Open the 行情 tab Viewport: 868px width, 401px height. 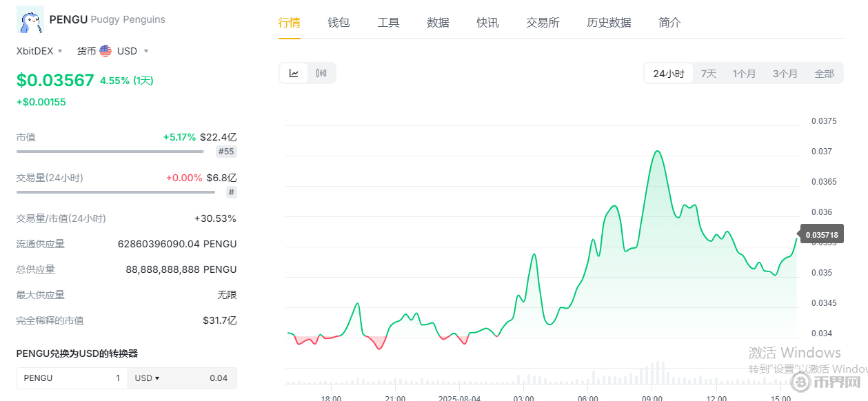pyautogui.click(x=290, y=22)
